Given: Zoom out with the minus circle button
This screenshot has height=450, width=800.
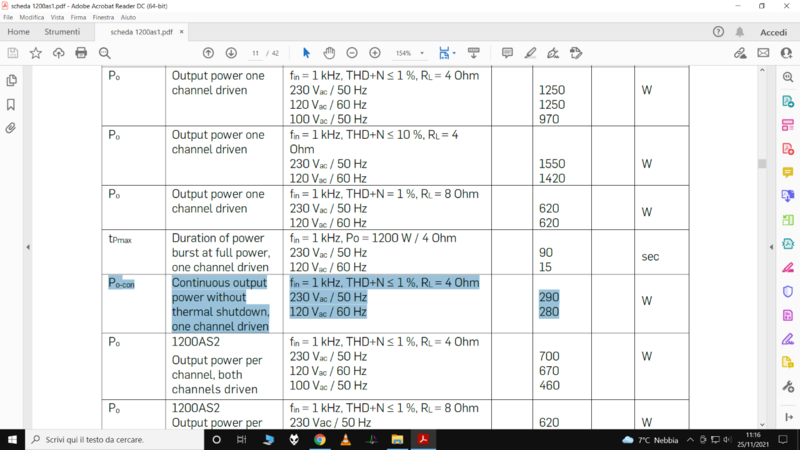Looking at the screenshot, I should tap(352, 53).
